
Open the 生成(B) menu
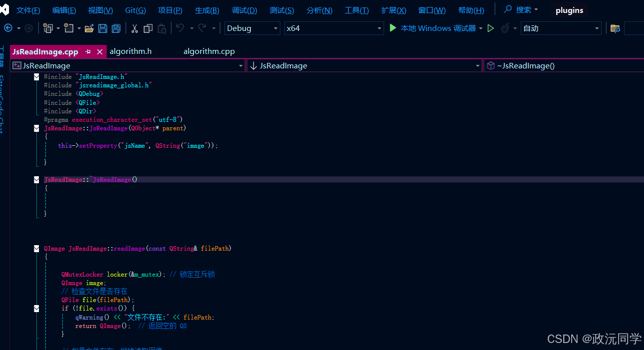(207, 10)
